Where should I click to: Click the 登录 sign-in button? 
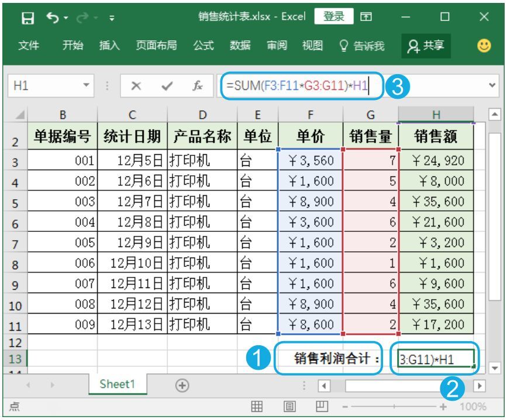coord(334,16)
